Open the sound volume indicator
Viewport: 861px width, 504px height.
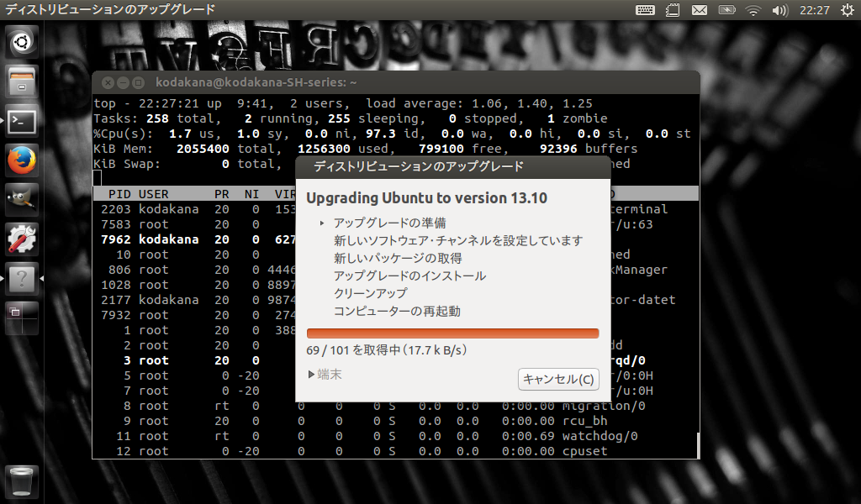(779, 10)
